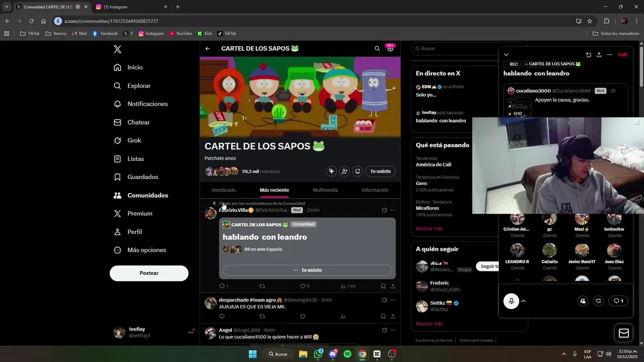Send a heart reaction in the Space
The image size is (644, 362).
point(598,301)
